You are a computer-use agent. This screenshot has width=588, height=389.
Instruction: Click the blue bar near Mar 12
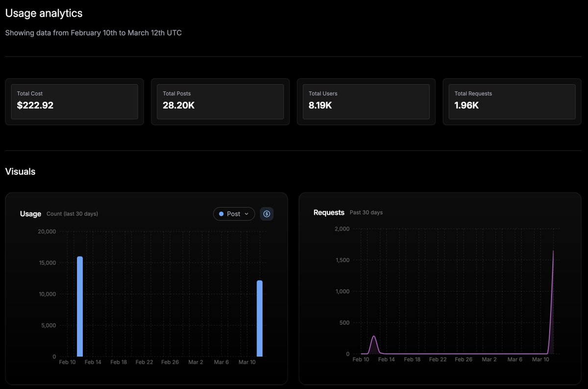tap(260, 318)
